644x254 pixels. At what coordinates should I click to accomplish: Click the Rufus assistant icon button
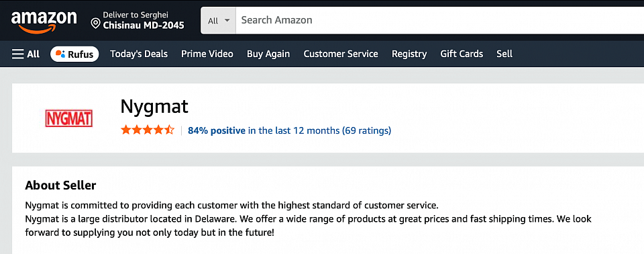(x=74, y=54)
